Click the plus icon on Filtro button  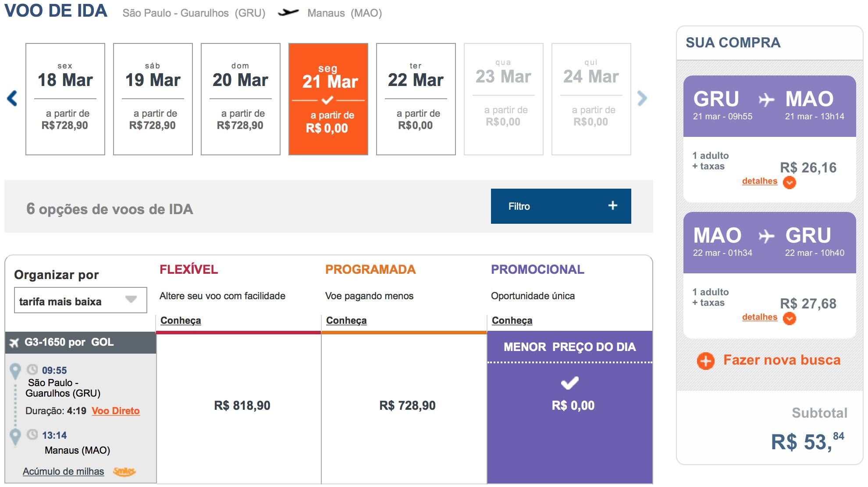[x=613, y=205]
